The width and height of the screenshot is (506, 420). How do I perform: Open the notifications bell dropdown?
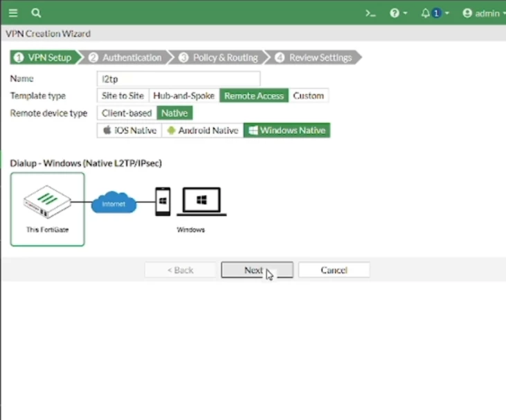click(x=435, y=13)
